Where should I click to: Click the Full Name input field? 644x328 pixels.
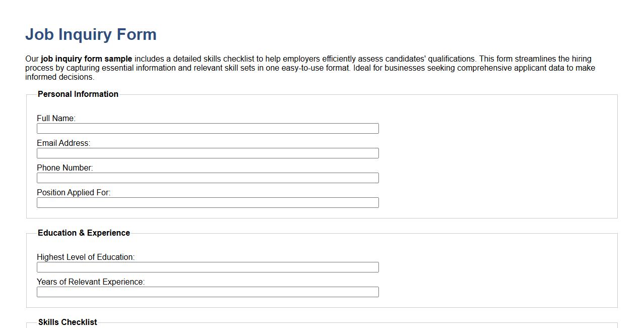pos(207,128)
